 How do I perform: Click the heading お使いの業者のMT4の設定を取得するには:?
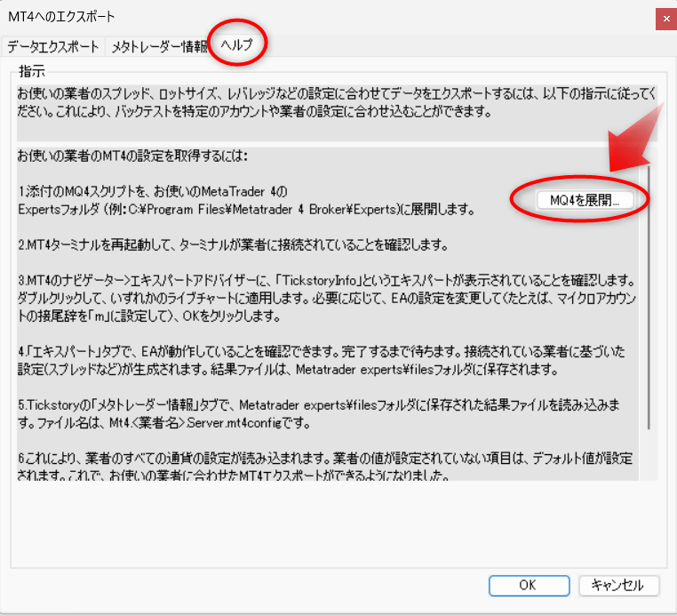coord(132,156)
